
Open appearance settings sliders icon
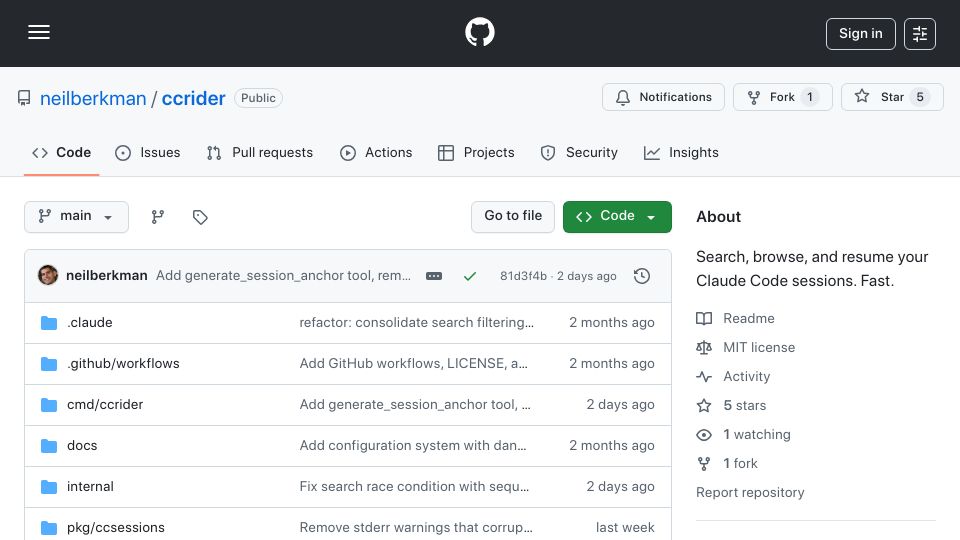coord(920,34)
